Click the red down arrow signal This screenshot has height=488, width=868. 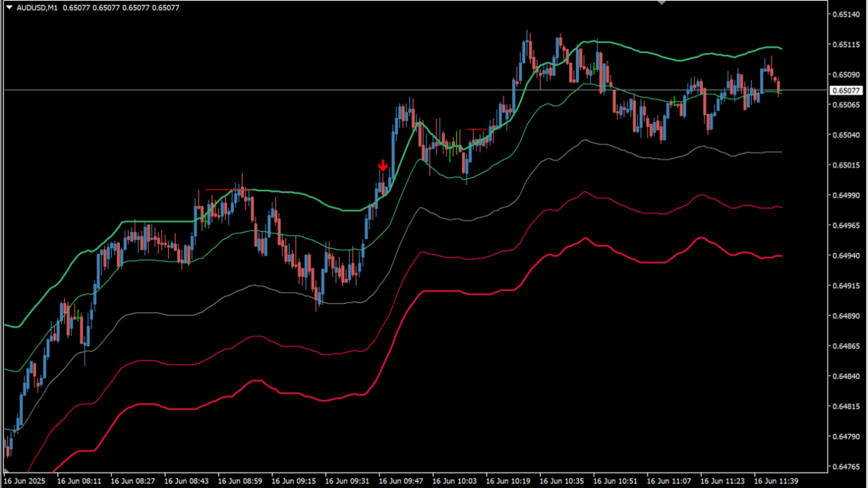pyautogui.click(x=383, y=165)
